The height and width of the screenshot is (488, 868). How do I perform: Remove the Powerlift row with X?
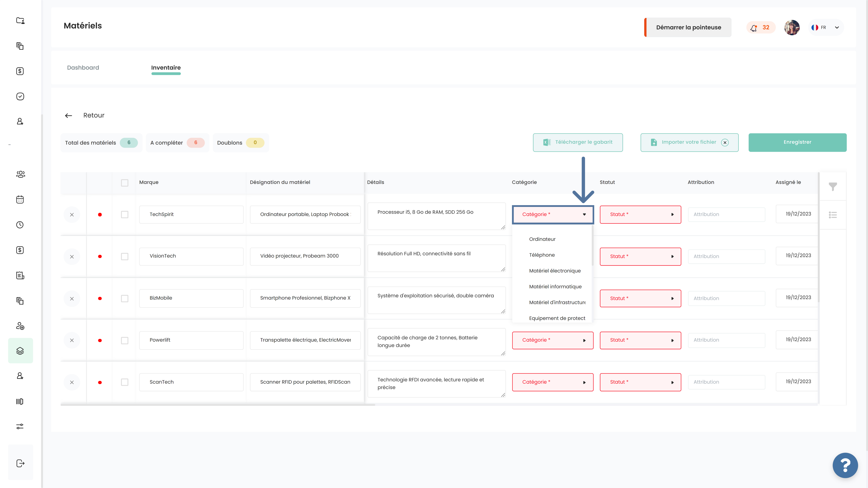(x=72, y=341)
